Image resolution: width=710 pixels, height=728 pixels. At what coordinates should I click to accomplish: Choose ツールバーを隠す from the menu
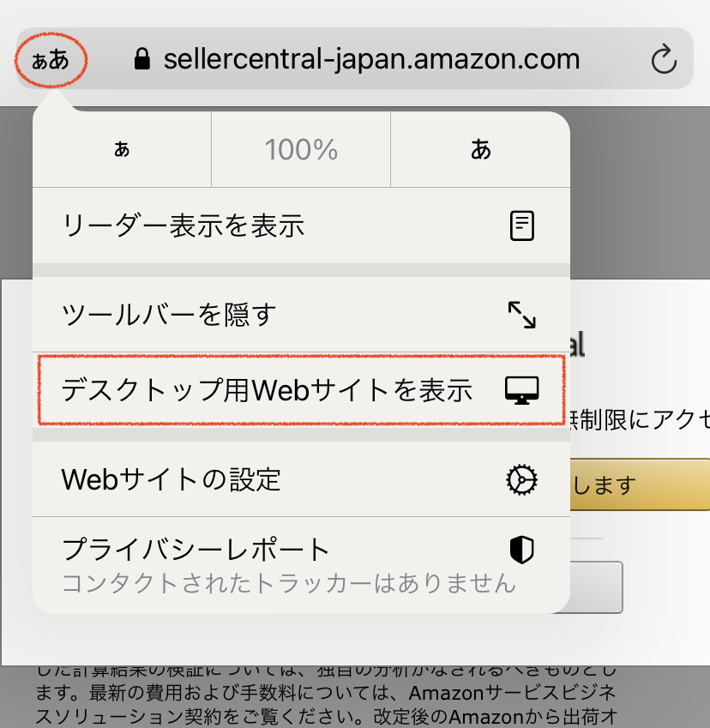tap(170, 315)
